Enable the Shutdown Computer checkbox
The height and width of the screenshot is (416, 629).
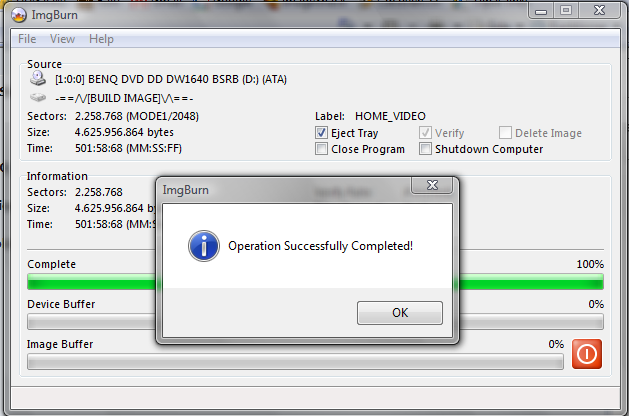tap(425, 149)
